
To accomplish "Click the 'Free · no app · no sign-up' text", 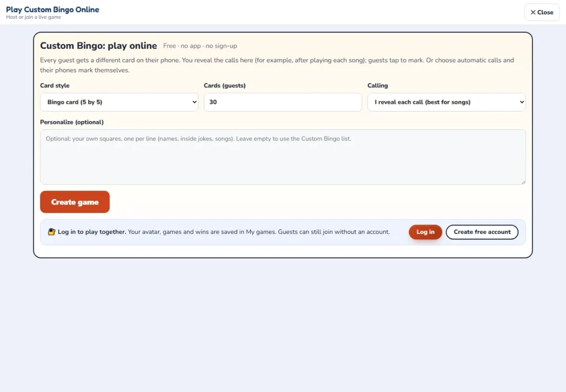I will coord(200,46).
